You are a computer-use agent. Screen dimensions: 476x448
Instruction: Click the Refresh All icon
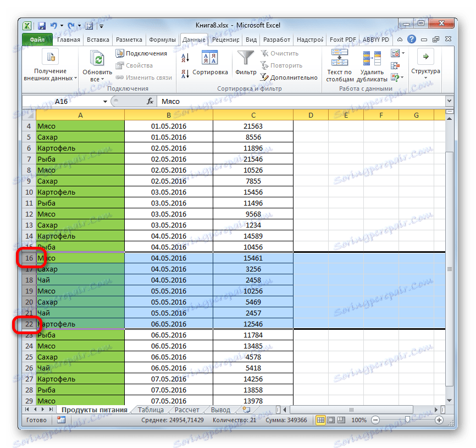97,60
